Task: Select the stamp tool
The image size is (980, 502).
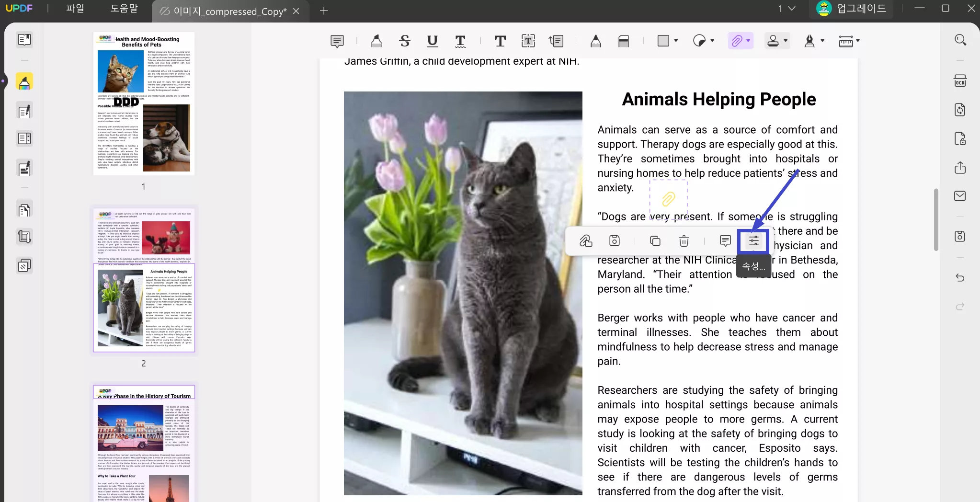Action: [x=773, y=41]
